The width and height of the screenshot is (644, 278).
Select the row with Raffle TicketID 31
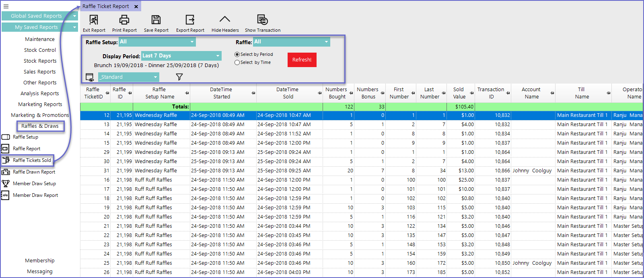(282, 171)
